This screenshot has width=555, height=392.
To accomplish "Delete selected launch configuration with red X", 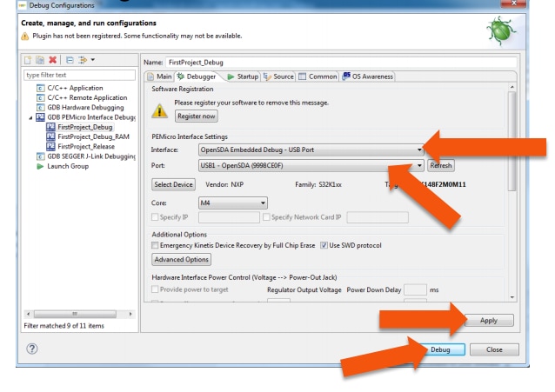I will click(x=53, y=60).
